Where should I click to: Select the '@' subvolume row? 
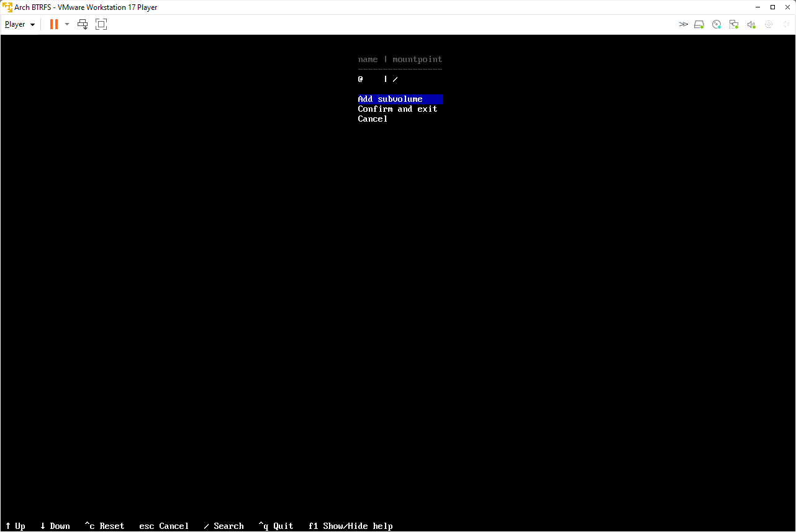tap(378, 79)
